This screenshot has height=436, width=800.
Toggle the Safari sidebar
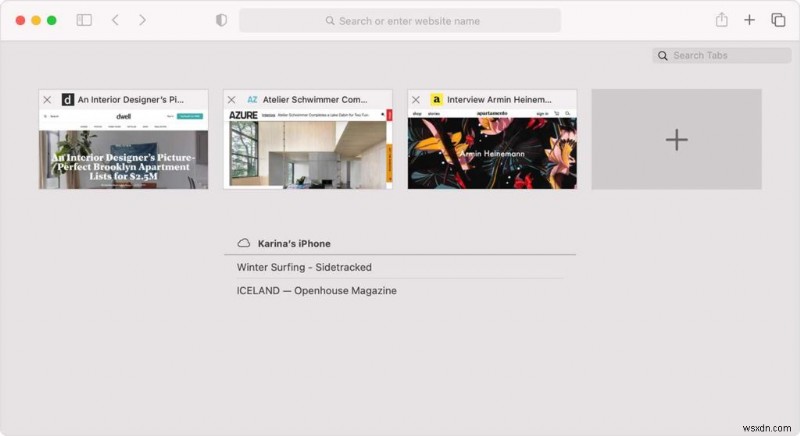(84, 20)
